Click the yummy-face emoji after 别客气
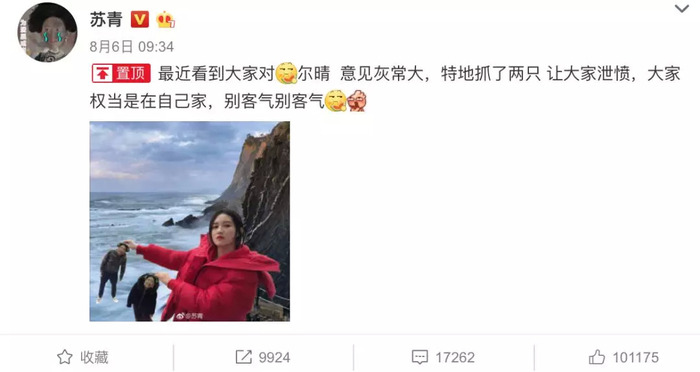 point(335,101)
